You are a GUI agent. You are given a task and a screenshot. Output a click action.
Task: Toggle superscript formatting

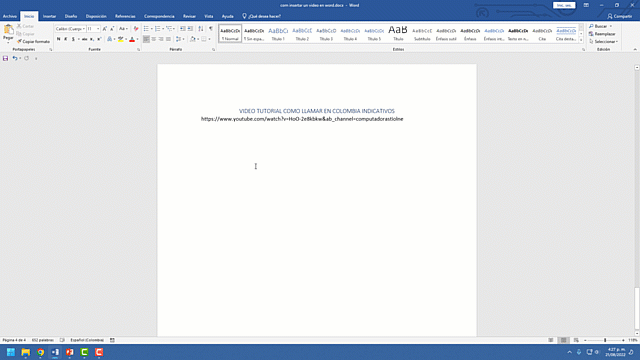point(99,39)
